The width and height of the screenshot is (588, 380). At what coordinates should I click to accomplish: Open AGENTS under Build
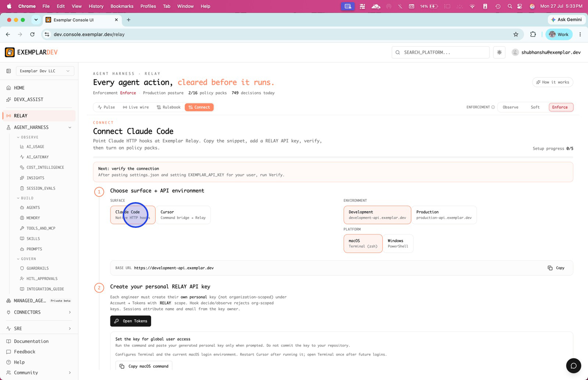tap(33, 208)
